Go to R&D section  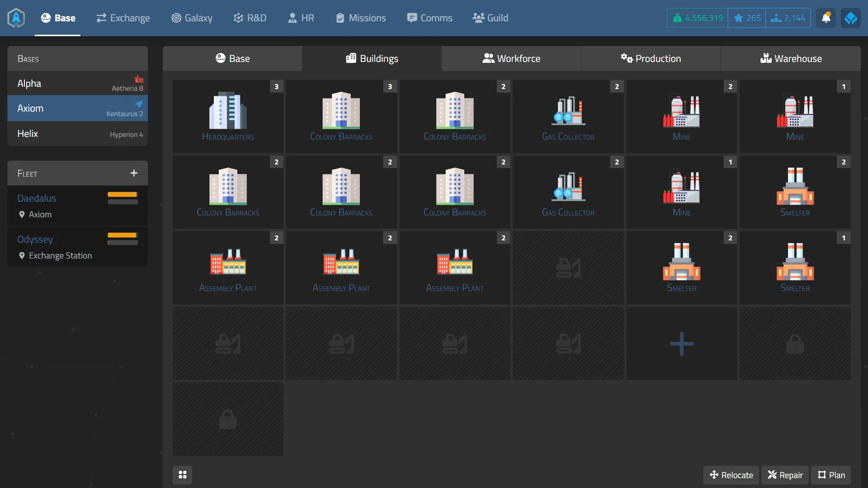(x=250, y=18)
